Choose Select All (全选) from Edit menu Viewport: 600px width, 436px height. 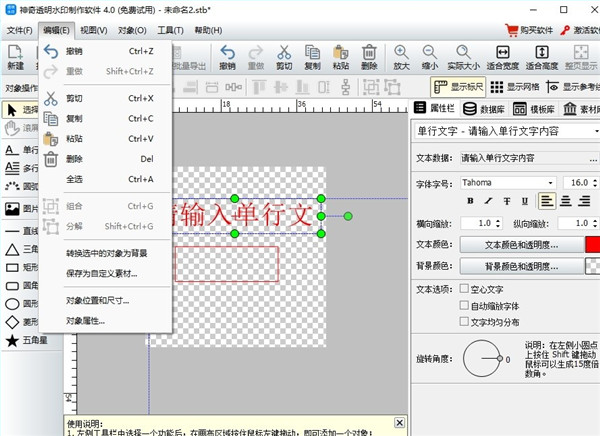tap(76, 179)
